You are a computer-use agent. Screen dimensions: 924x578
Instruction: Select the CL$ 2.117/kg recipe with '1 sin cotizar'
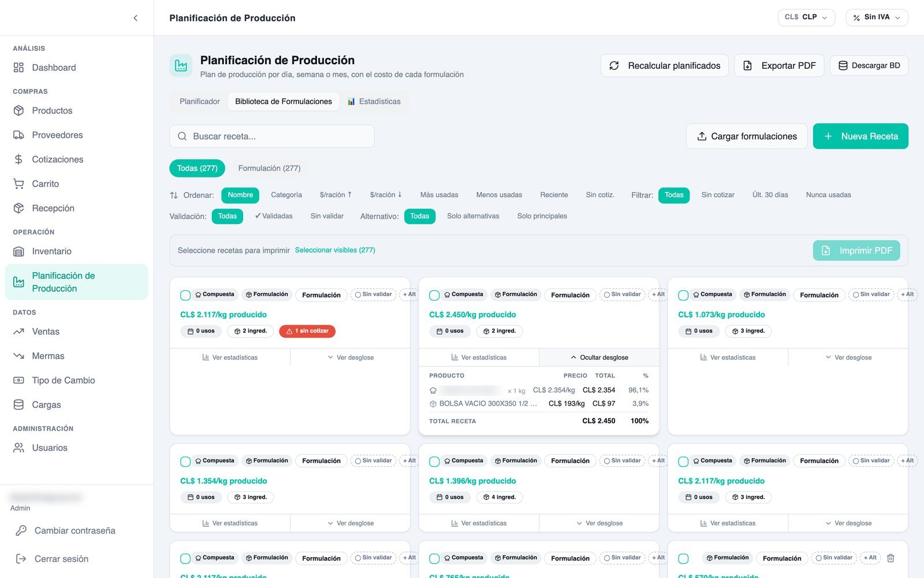(x=185, y=295)
